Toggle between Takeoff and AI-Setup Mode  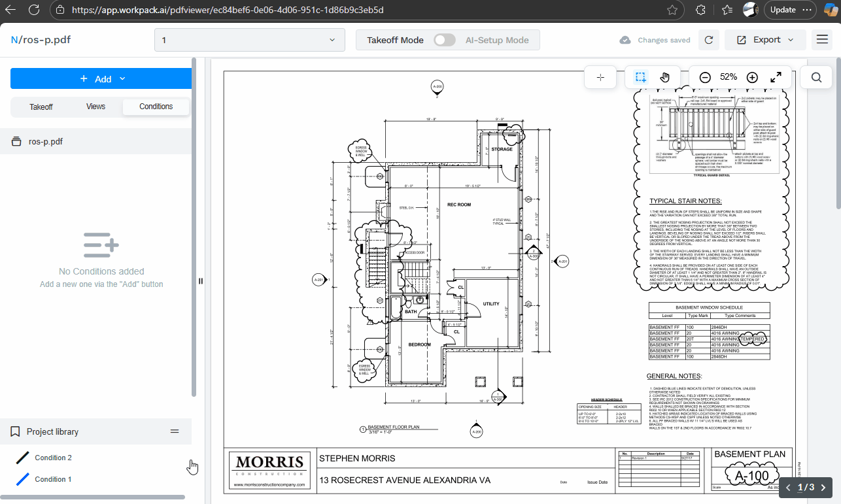[445, 40]
